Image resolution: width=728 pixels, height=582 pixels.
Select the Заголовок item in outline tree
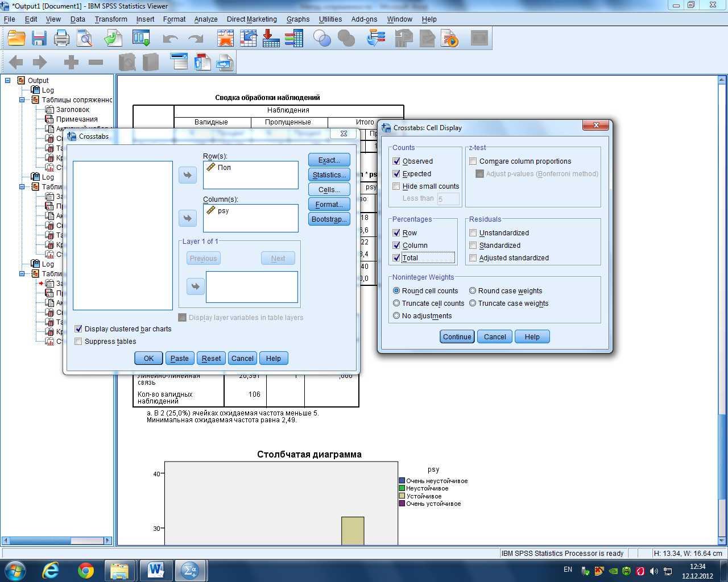point(73,110)
